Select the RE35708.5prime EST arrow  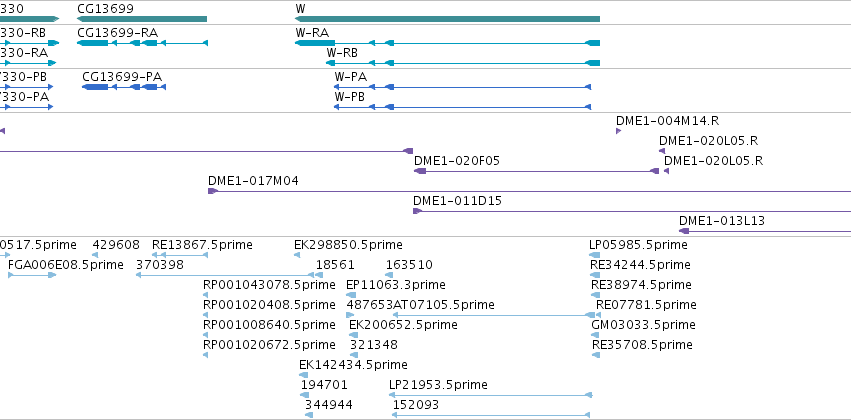(595, 355)
